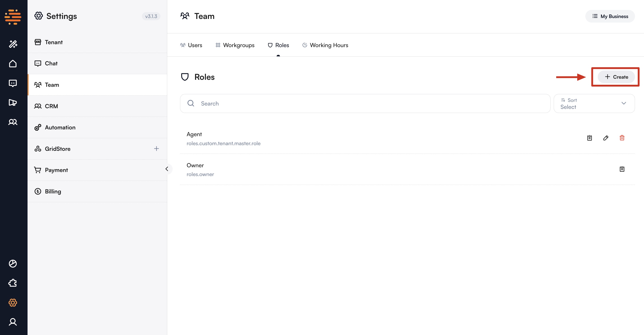Switch to the Workgroups tab
The image size is (644, 335).
235,45
